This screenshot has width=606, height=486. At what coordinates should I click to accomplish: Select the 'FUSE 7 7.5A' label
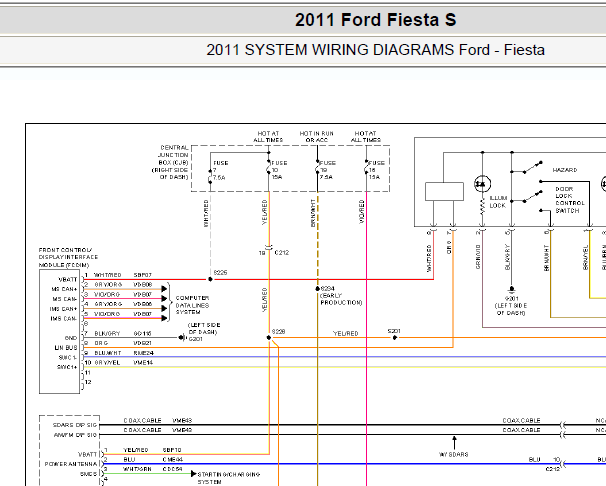220,170
